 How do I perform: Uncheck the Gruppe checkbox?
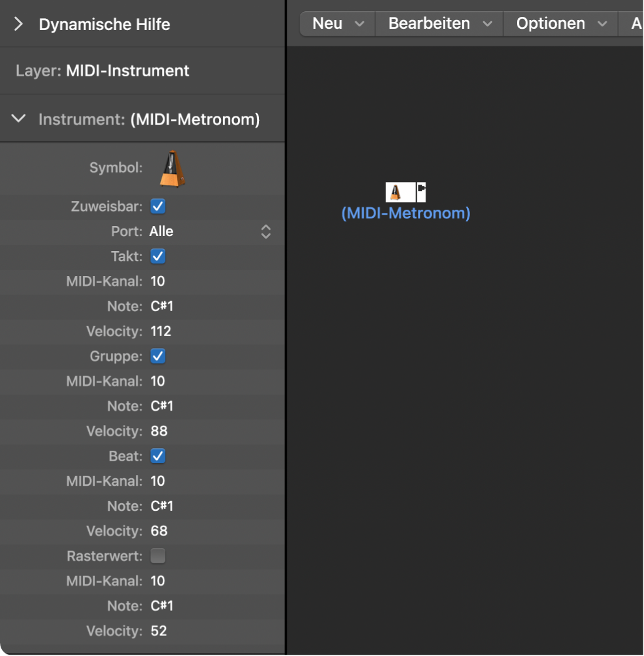(158, 356)
